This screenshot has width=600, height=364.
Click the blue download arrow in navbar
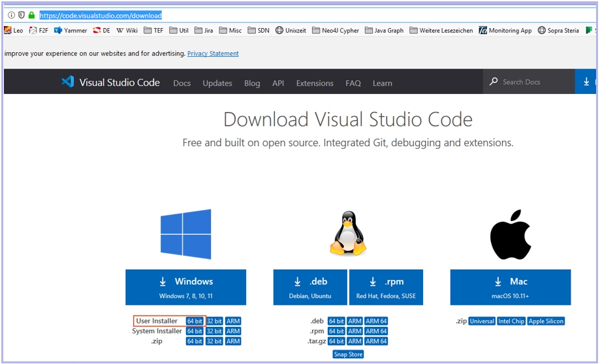(586, 82)
